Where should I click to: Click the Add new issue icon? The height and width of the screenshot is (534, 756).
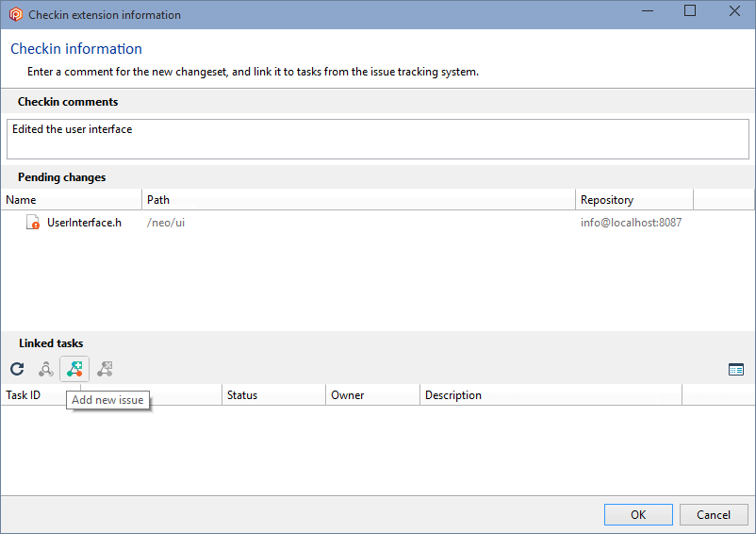pyautogui.click(x=74, y=370)
